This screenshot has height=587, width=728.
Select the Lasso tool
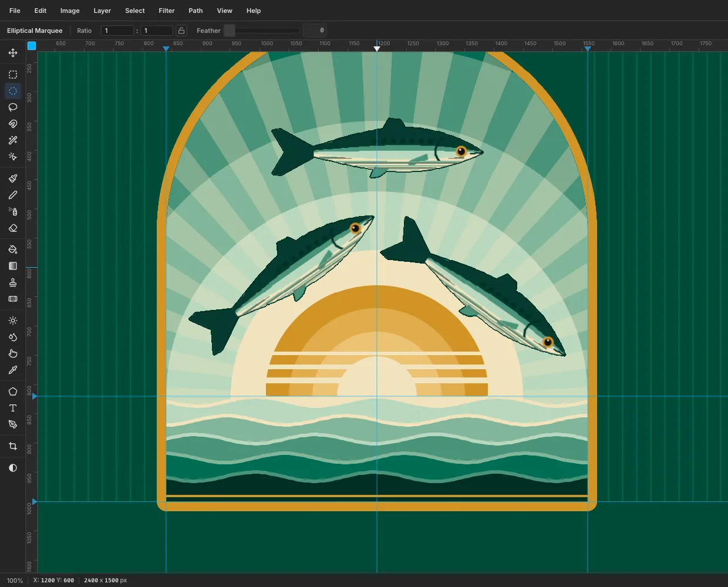click(x=13, y=107)
